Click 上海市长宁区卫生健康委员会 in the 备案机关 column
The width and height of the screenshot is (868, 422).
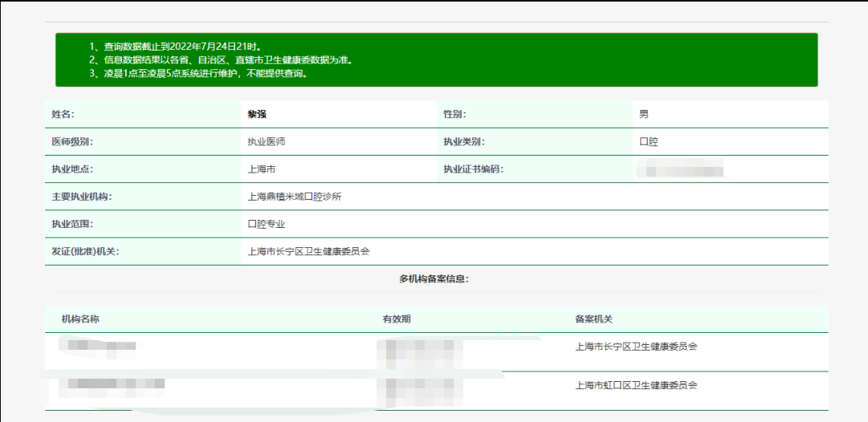(636, 347)
